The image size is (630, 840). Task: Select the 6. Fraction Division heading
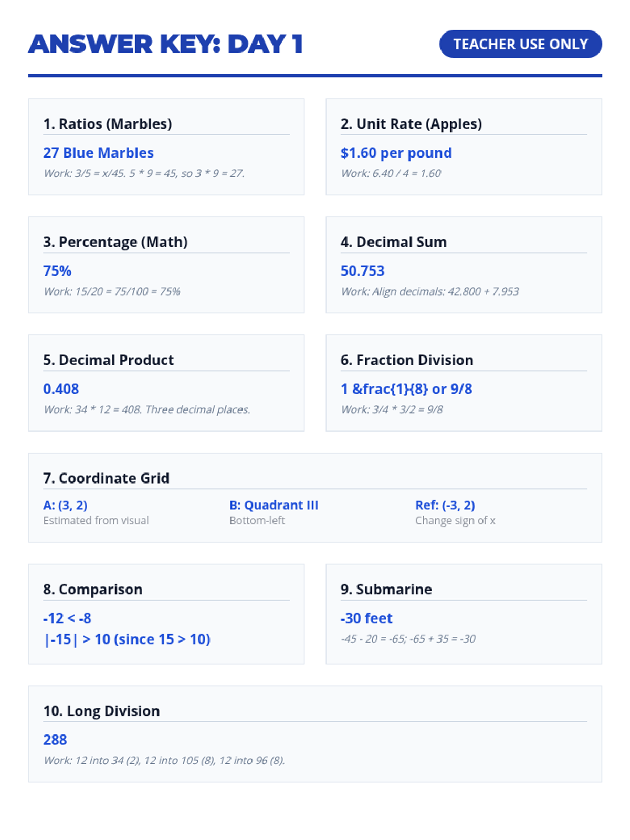pyautogui.click(x=407, y=360)
